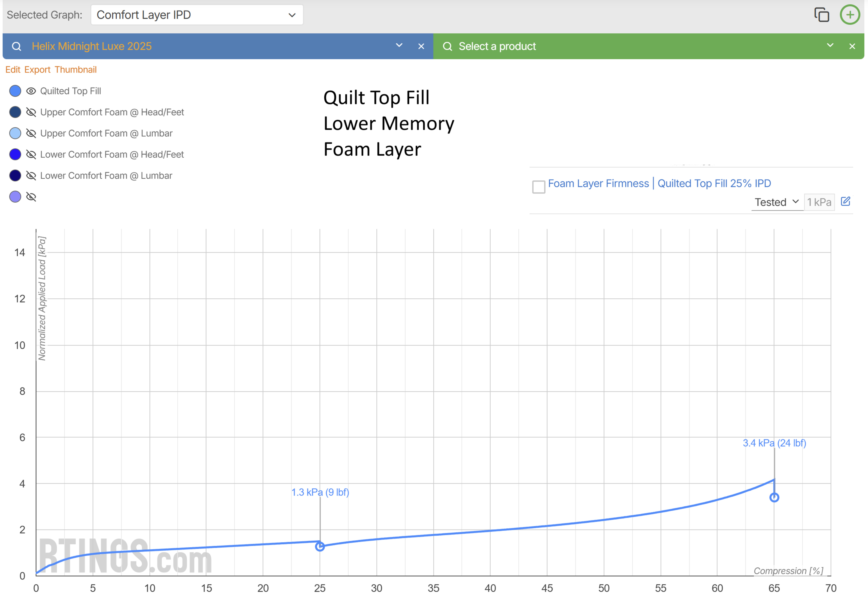Expand the Helix Midnight Luxe product dropdown
This screenshot has width=868, height=614.
pyautogui.click(x=399, y=46)
